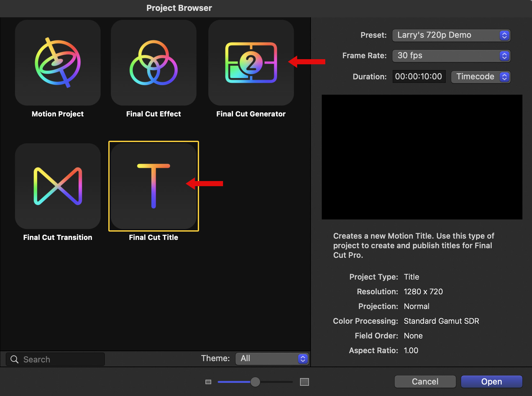Click the small thumbnail size icon
The image size is (532, 396).
[x=208, y=382]
